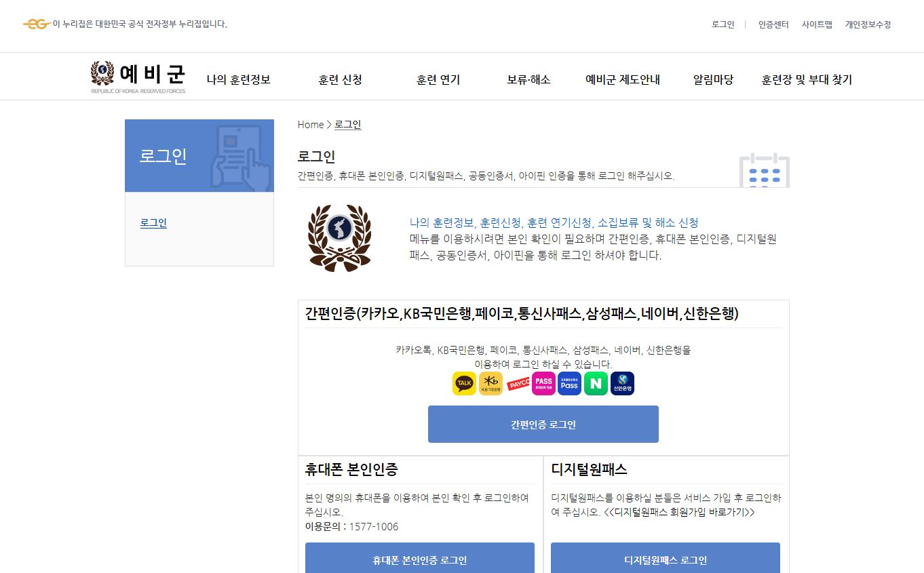
Task: Click the 디지털원패스 로그인 button
Action: tap(666, 560)
